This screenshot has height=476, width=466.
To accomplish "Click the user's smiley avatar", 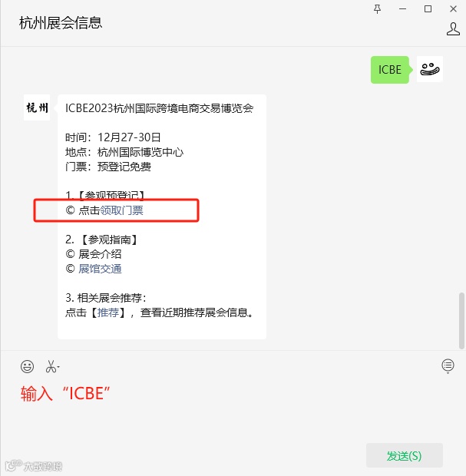I will (430, 69).
